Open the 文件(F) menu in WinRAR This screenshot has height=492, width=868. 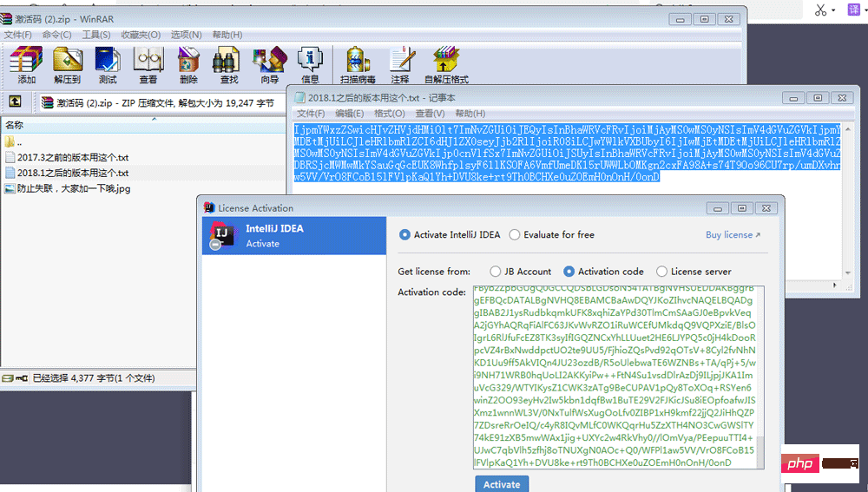(x=17, y=35)
